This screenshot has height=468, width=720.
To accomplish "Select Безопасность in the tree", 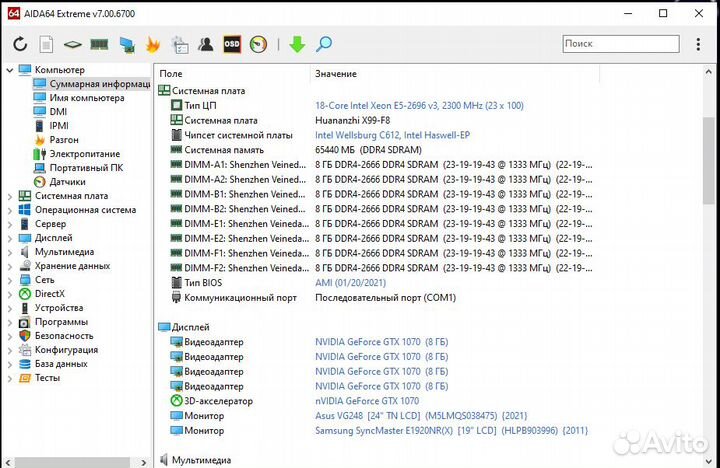I will pos(64,336).
